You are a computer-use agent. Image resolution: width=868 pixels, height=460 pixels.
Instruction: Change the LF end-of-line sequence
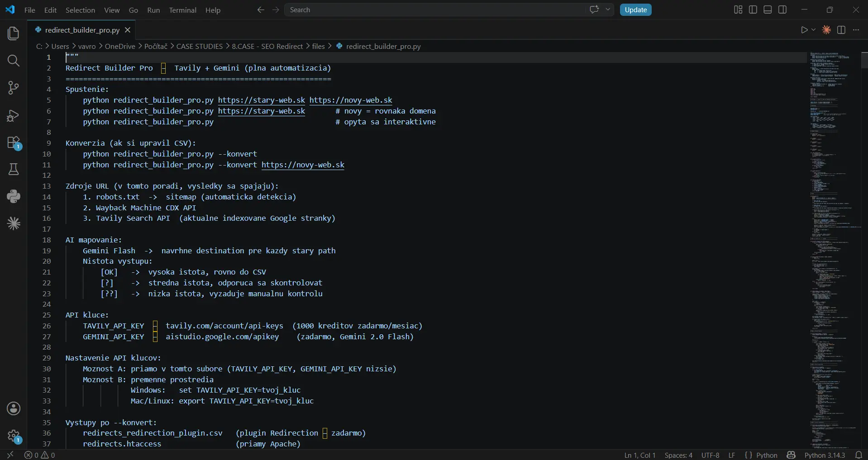point(732,455)
